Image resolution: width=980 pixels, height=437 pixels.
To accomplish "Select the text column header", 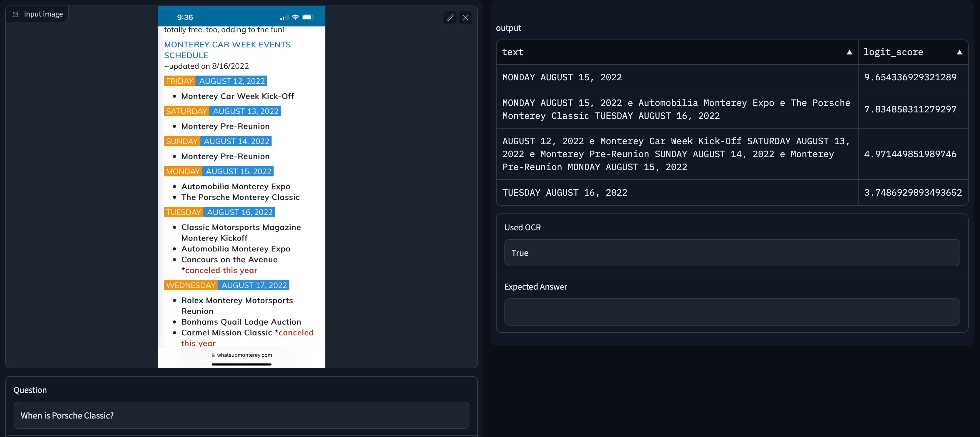I will [x=677, y=52].
